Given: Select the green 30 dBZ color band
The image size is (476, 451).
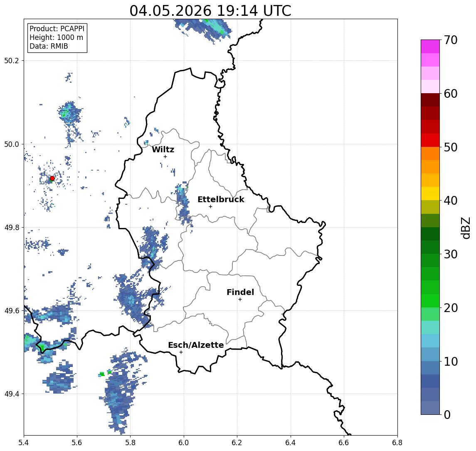Looking at the screenshot, I should (x=430, y=247).
